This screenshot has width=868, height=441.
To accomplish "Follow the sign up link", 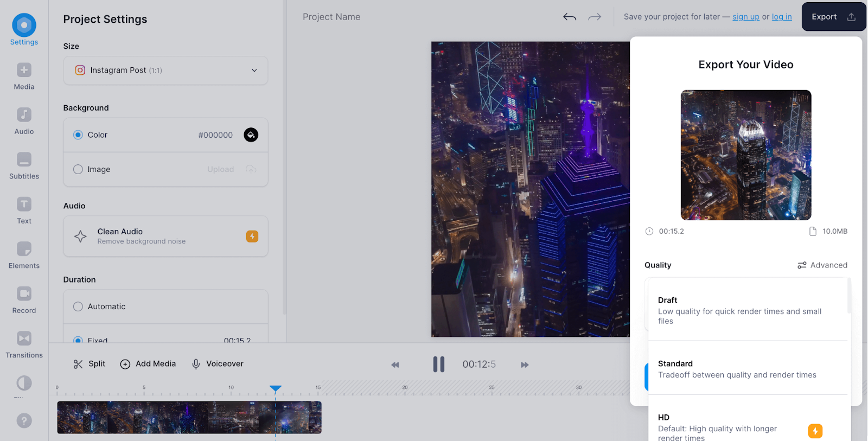I will coord(746,17).
